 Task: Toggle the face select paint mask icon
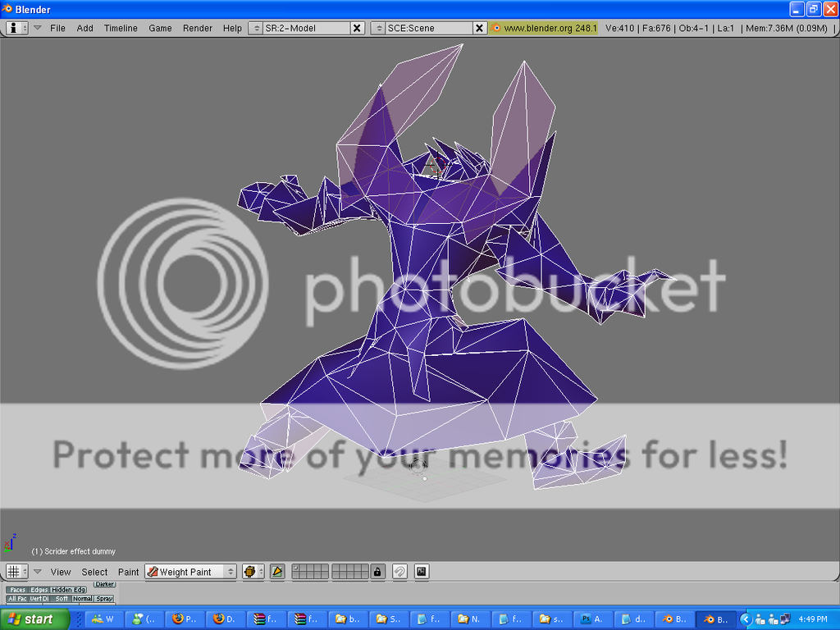pos(277,572)
